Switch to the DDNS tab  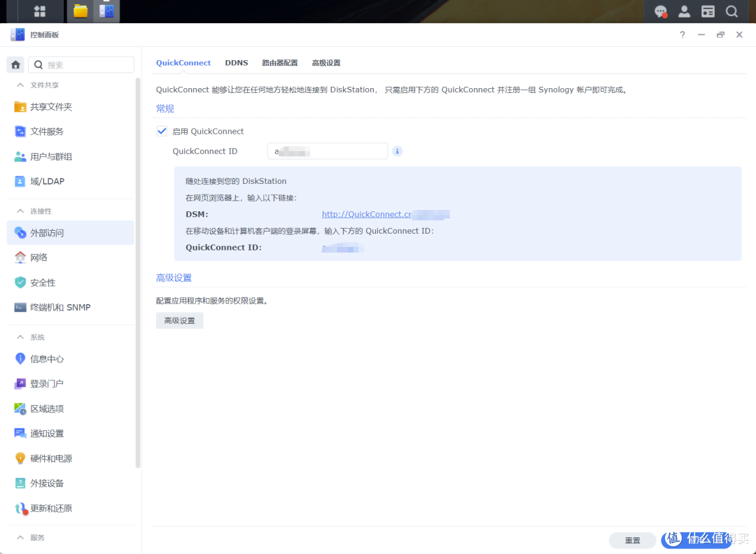(237, 63)
